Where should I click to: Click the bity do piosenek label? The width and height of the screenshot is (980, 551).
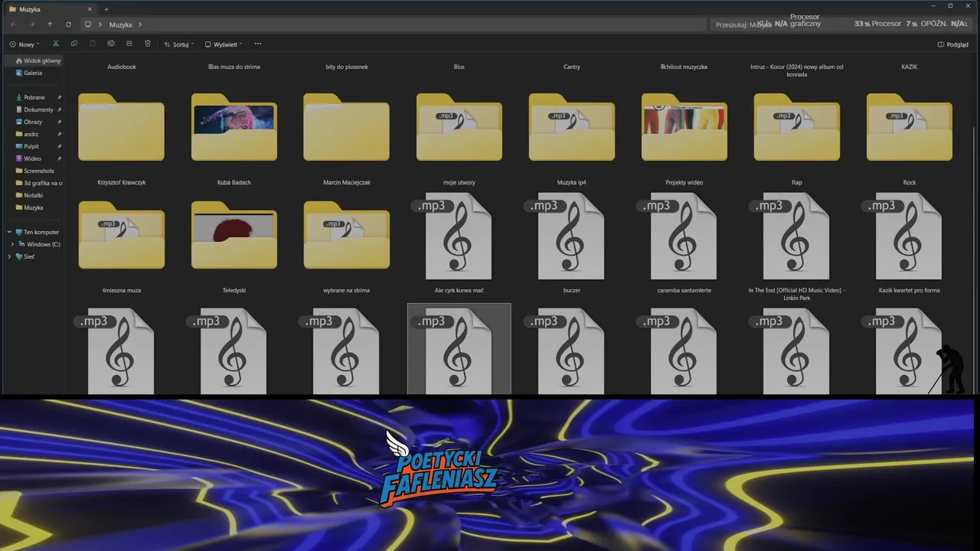coord(347,67)
